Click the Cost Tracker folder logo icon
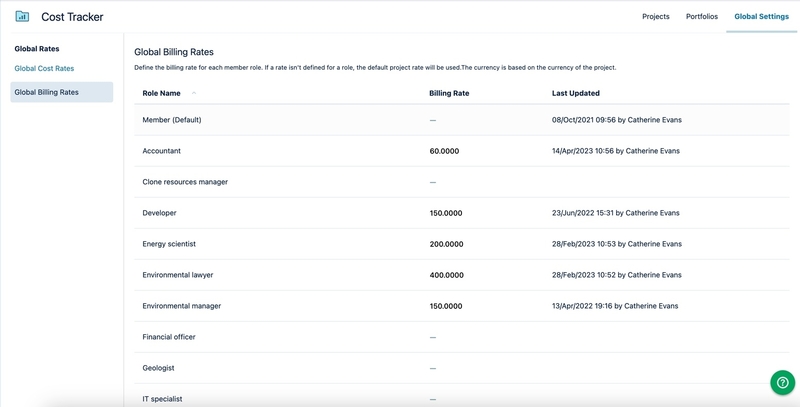This screenshot has height=407, width=800. 22,16
